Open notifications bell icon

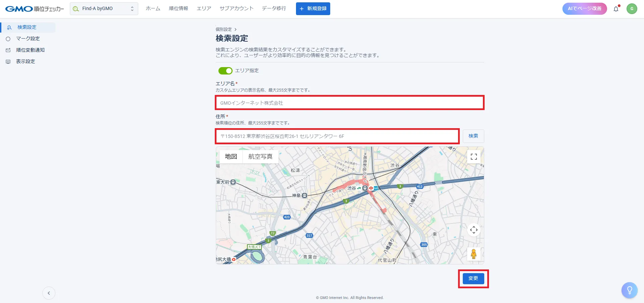[x=616, y=9]
